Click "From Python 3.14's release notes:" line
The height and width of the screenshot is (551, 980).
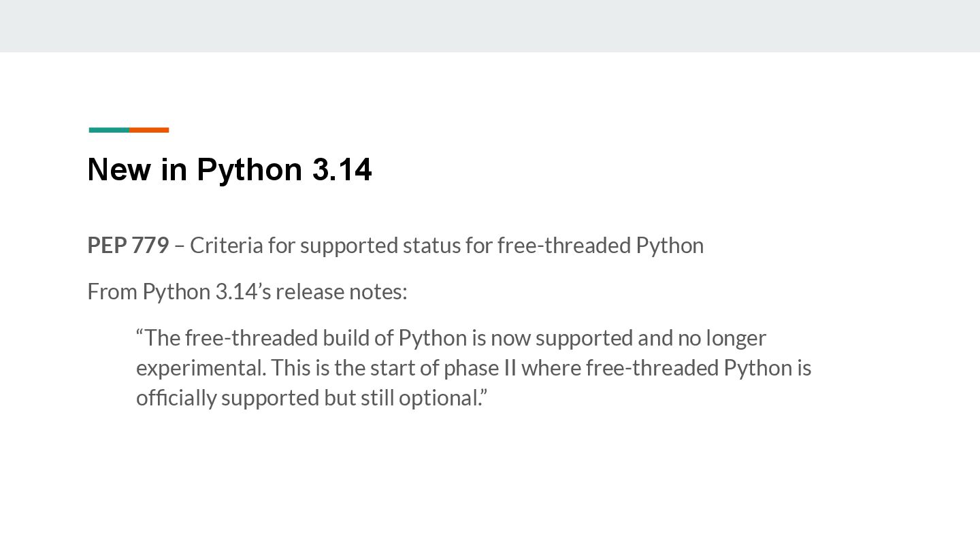click(x=247, y=292)
